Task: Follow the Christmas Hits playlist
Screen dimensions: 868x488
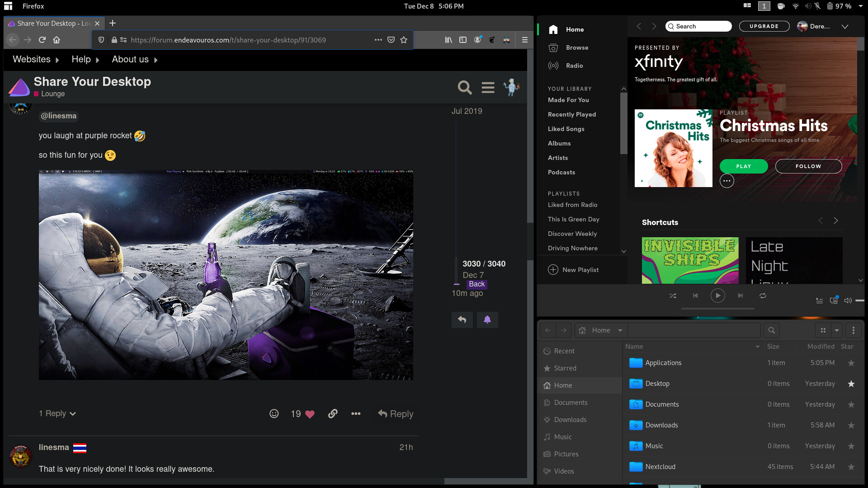Action: [x=808, y=166]
